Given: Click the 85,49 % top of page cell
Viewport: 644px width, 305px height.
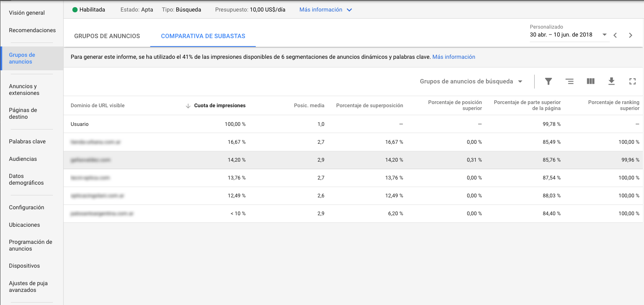Looking at the screenshot, I should [552, 142].
